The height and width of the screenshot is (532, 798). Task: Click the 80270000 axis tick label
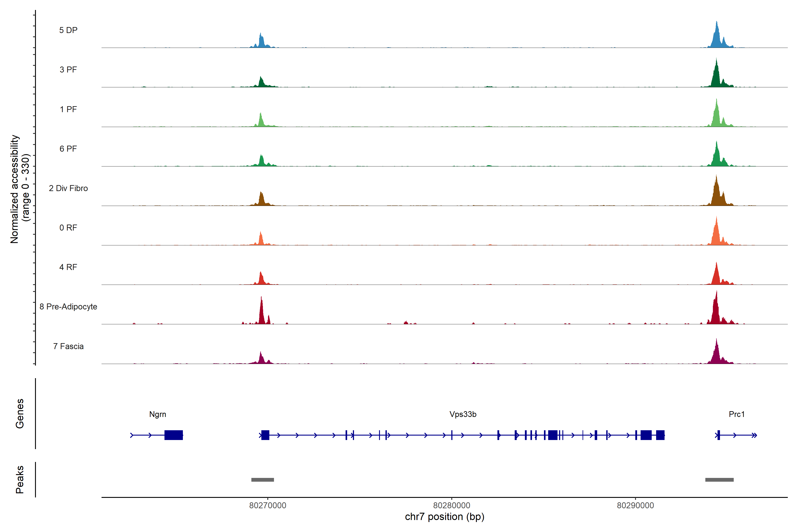click(x=267, y=506)
